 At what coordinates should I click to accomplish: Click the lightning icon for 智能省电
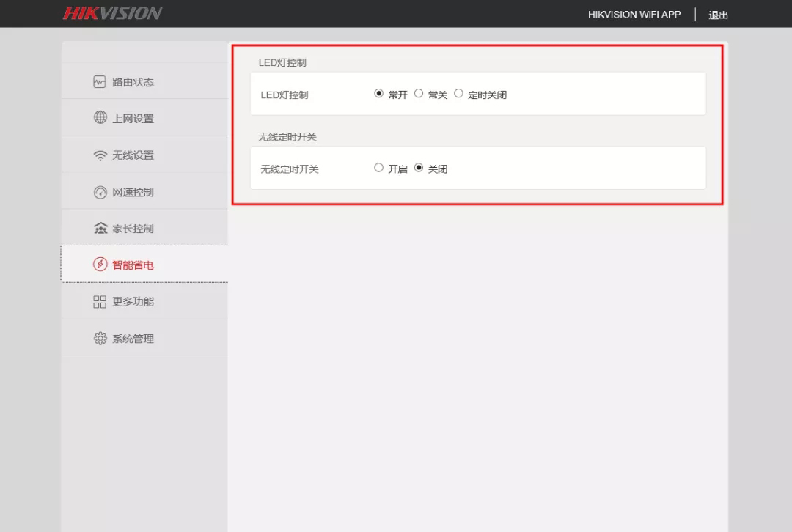(x=100, y=265)
